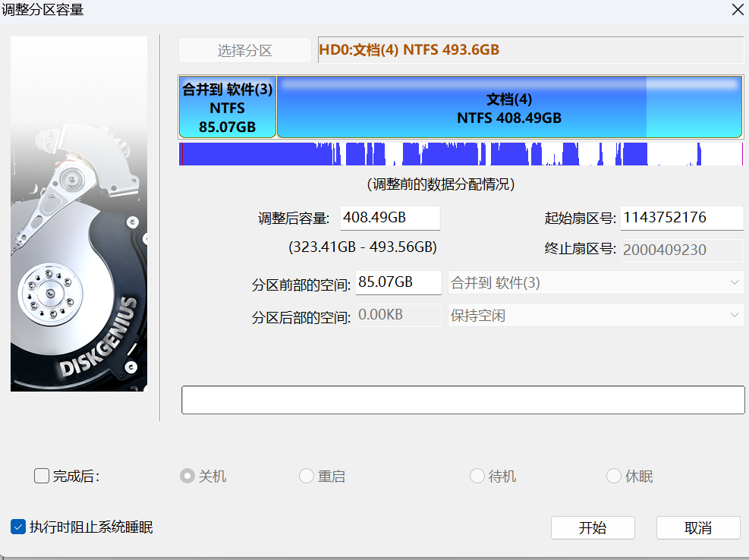
Task: Select the 关机 radio button
Action: [187, 476]
